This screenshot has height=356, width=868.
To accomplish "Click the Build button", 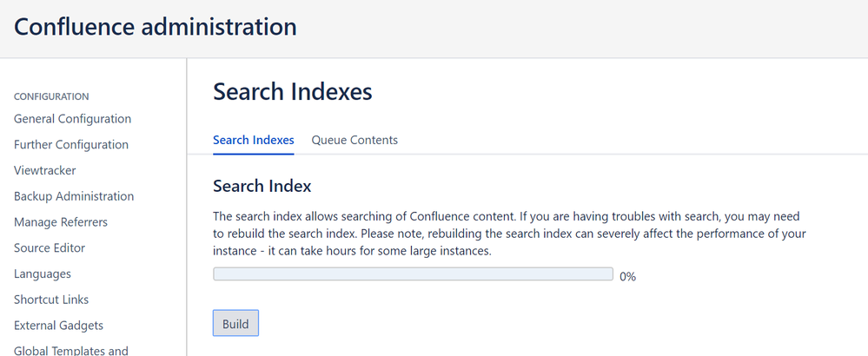I will point(235,323).
